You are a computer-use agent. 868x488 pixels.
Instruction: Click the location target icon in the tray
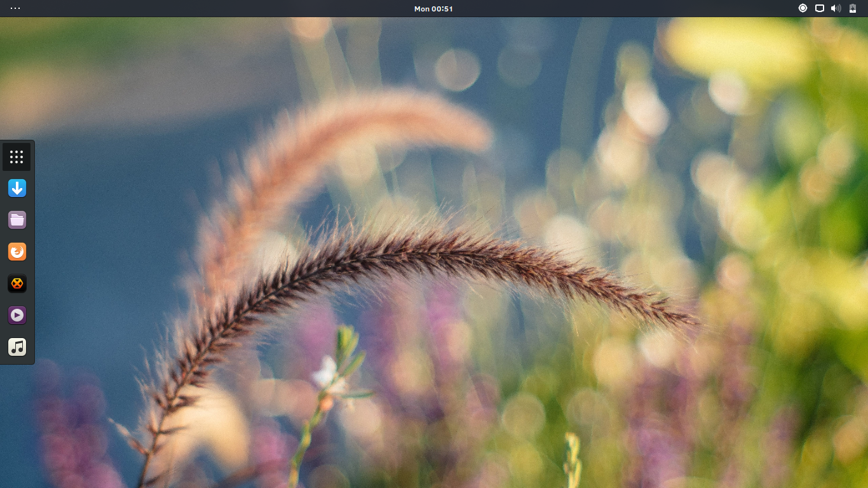803,8
